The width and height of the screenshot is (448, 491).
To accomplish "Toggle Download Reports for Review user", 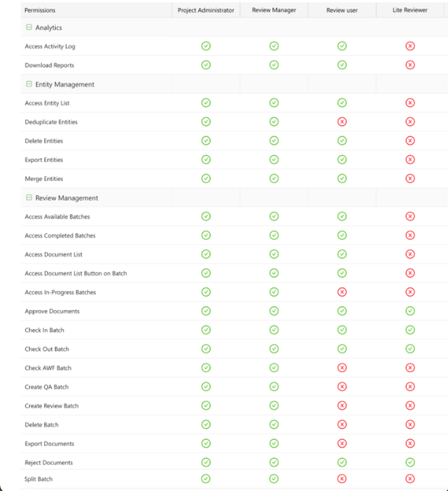I will click(342, 65).
